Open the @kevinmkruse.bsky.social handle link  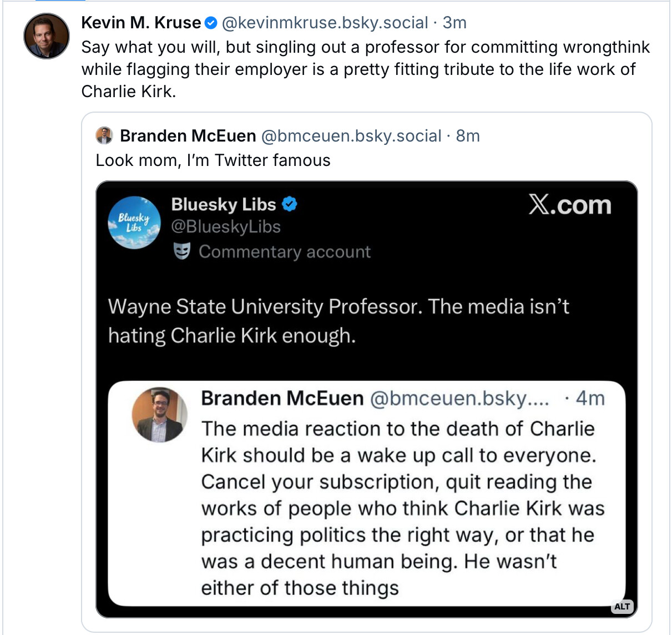(325, 23)
